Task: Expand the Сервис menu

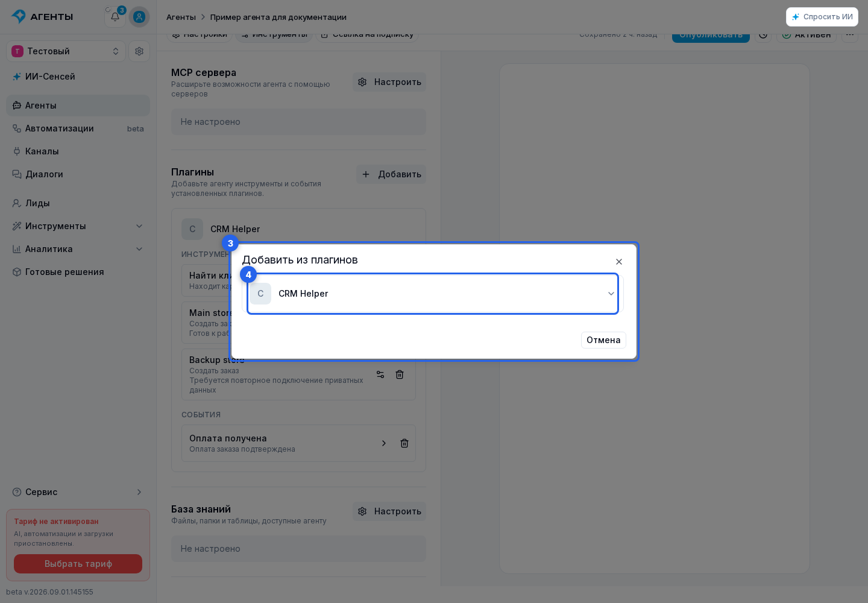Action: [78, 492]
